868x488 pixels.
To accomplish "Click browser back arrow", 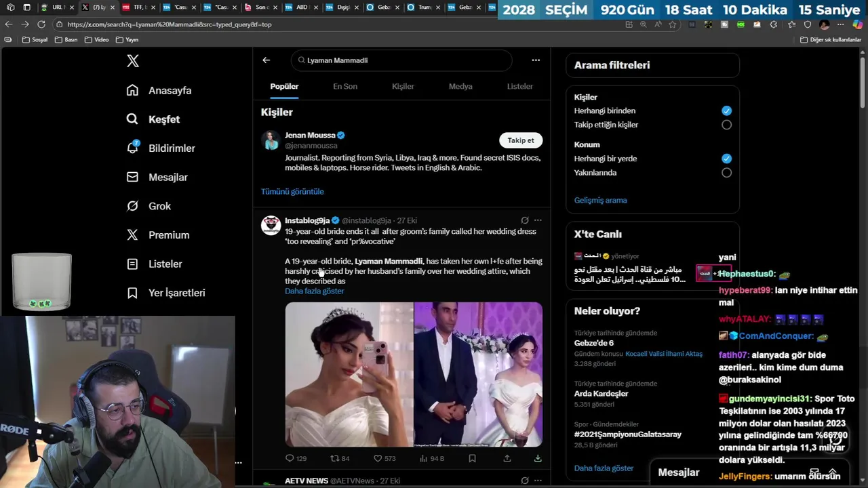I will click(x=9, y=24).
